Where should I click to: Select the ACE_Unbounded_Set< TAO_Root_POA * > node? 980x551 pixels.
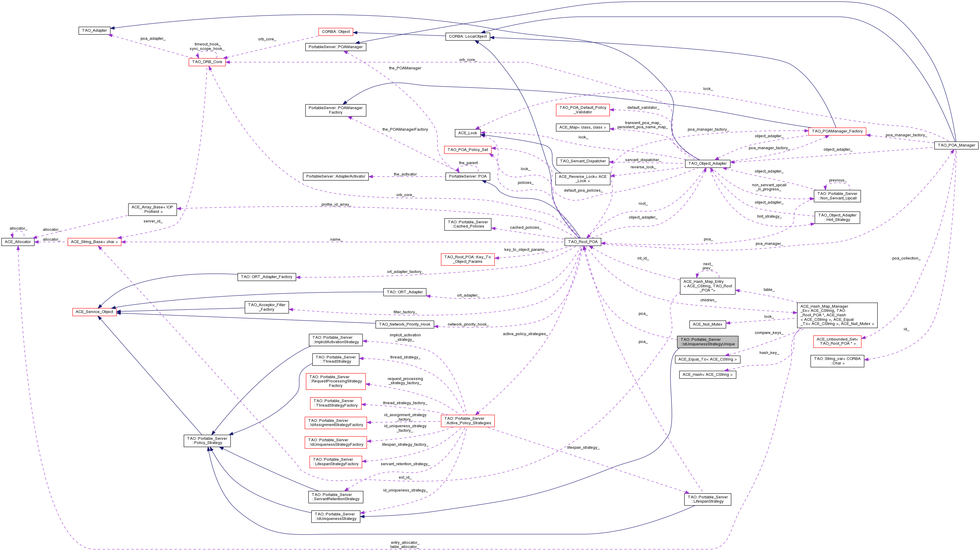coord(837,341)
